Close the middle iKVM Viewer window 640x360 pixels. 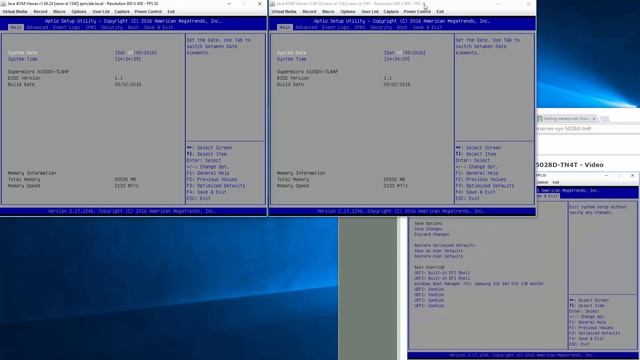528,4
